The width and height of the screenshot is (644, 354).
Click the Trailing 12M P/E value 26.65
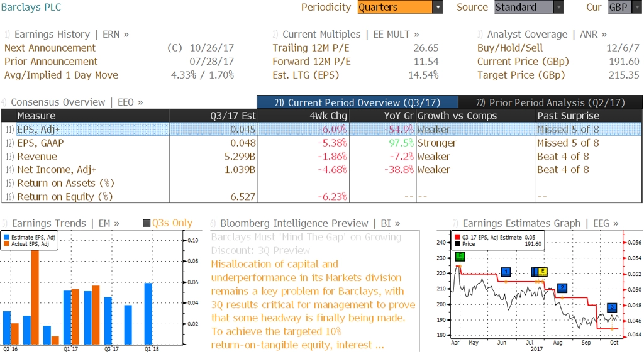[x=426, y=48]
